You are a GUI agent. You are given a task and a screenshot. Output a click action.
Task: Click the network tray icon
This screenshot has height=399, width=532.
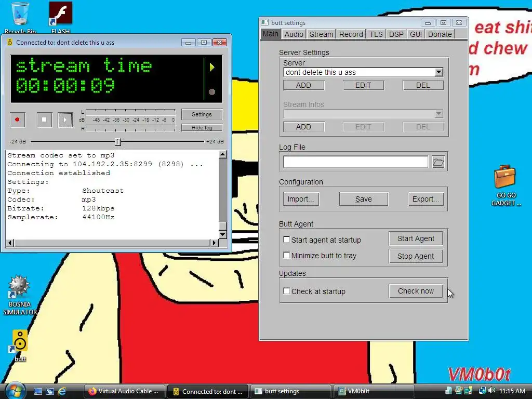click(482, 391)
